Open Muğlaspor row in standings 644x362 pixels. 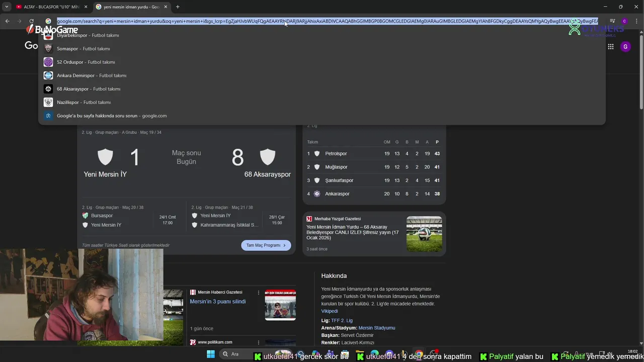[374, 167]
